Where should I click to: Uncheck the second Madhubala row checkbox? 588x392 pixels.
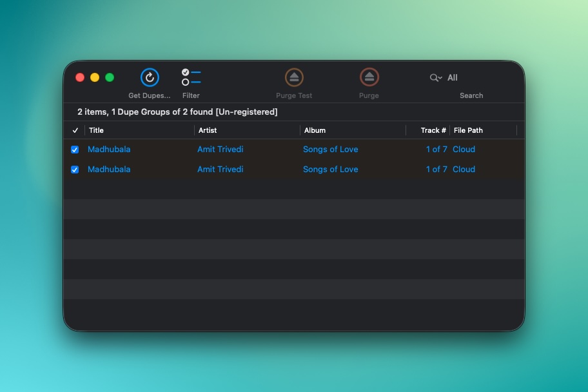click(x=75, y=170)
